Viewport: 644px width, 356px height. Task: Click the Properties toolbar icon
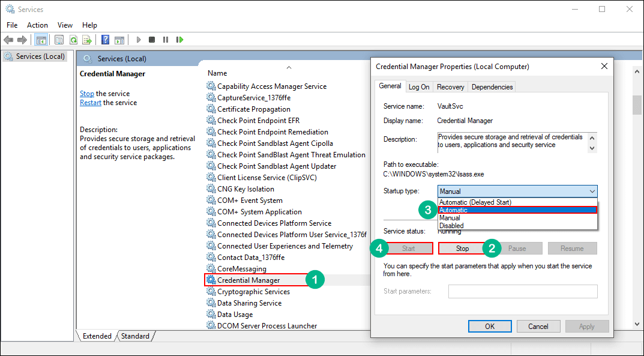coord(59,40)
